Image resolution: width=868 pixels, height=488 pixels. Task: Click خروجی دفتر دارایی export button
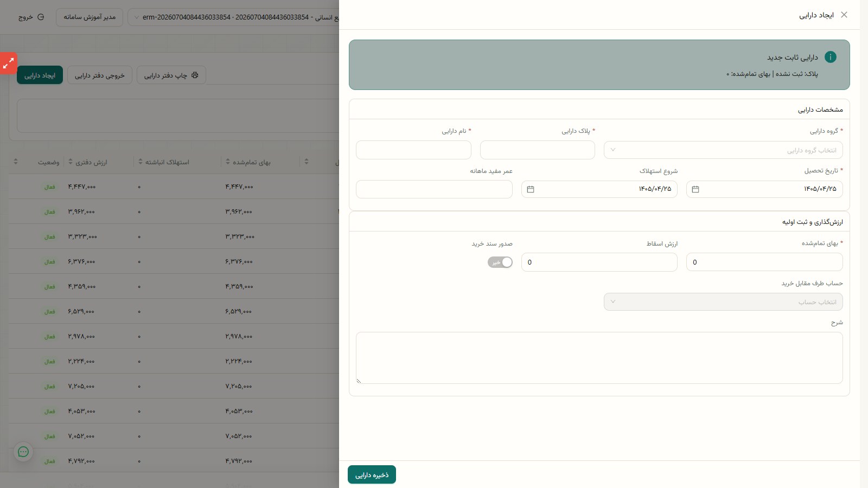coord(100,75)
